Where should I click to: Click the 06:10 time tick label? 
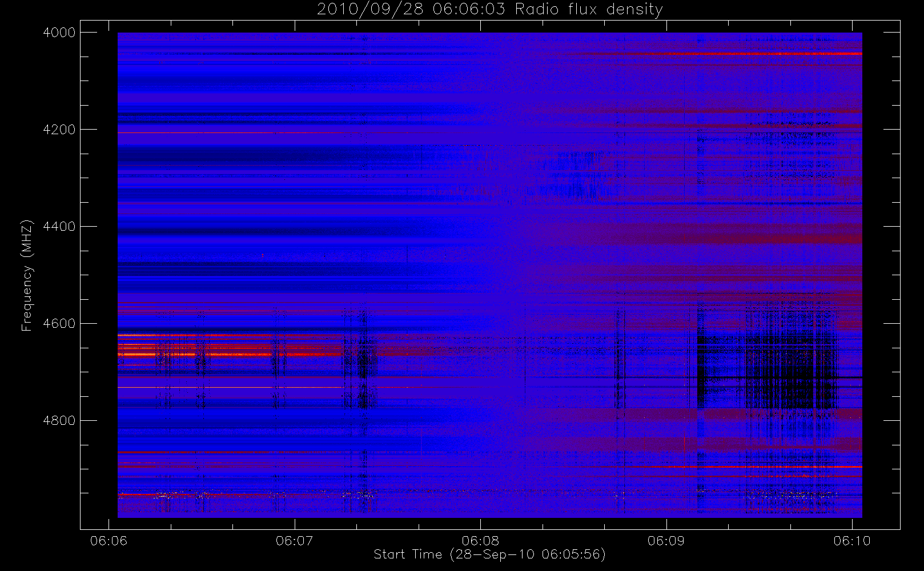tap(852, 541)
